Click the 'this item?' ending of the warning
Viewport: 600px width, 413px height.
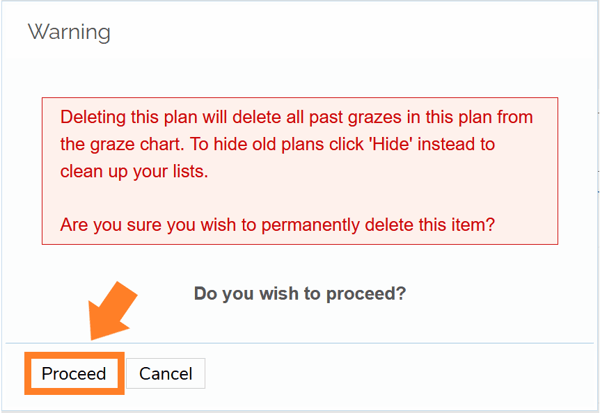(455, 225)
